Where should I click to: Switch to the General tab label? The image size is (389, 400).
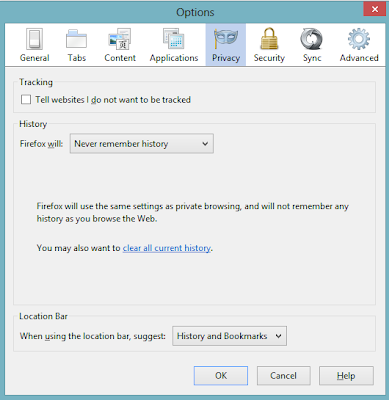click(34, 58)
